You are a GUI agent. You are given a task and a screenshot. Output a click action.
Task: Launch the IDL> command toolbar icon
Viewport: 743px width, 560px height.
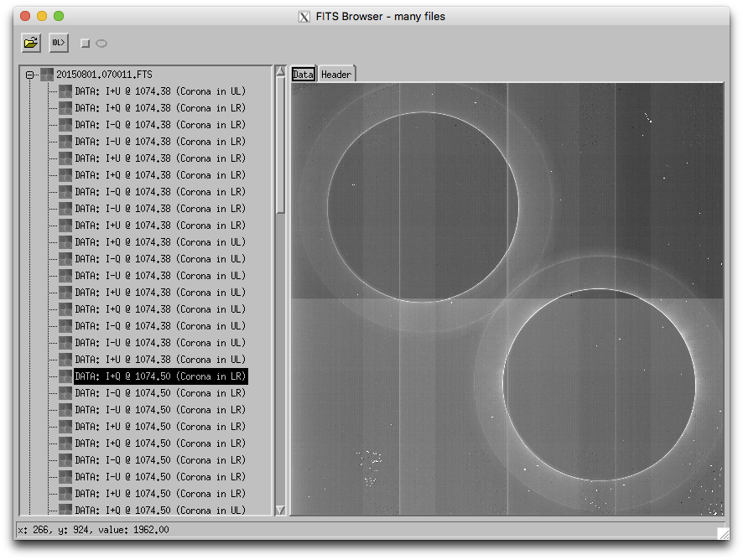coord(58,43)
